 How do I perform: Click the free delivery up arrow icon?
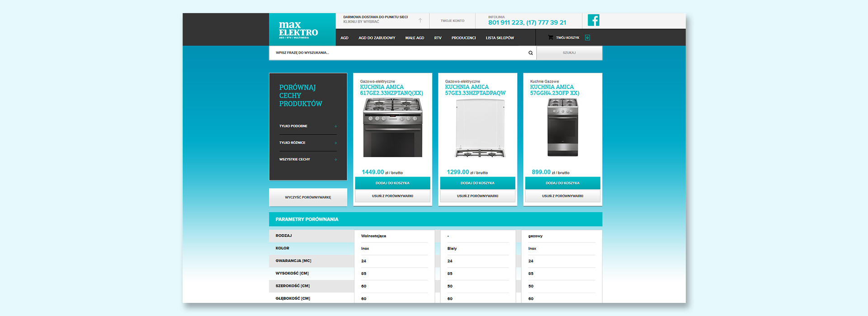click(420, 20)
